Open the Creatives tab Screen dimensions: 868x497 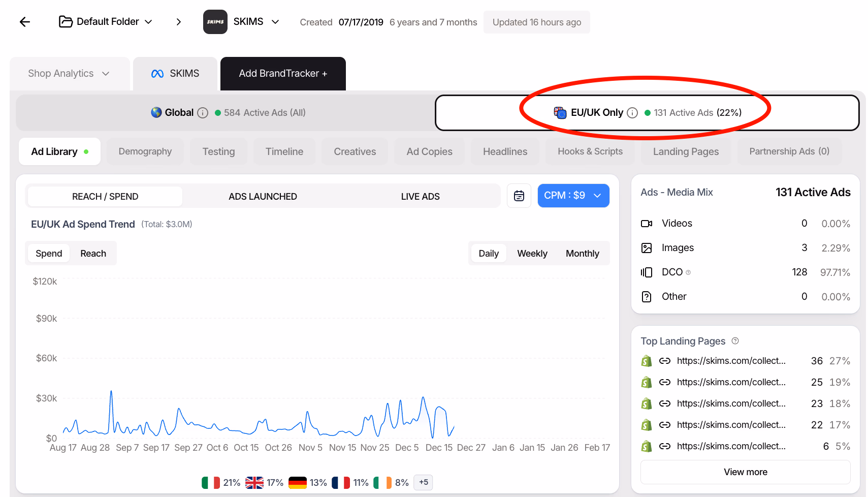click(x=355, y=151)
